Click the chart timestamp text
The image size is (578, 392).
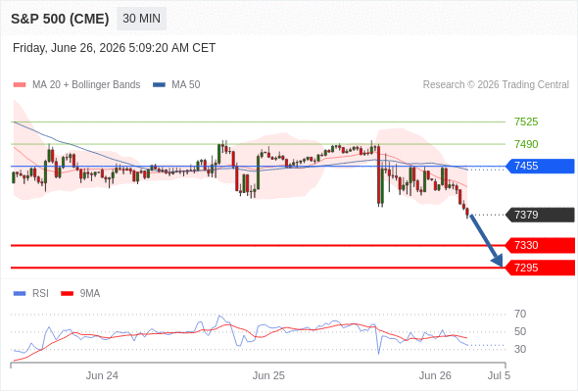point(114,48)
